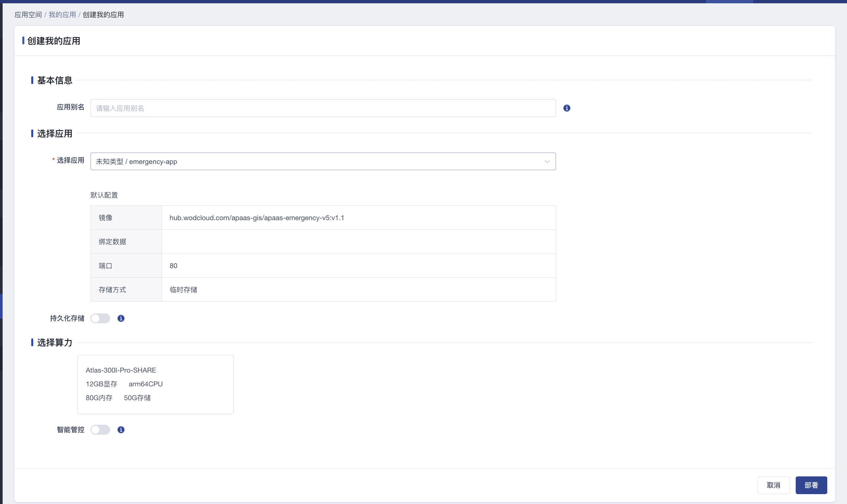This screenshot has height=504, width=847.
Task: Click the 基本信息 section heading
Action: pyautogui.click(x=54, y=80)
